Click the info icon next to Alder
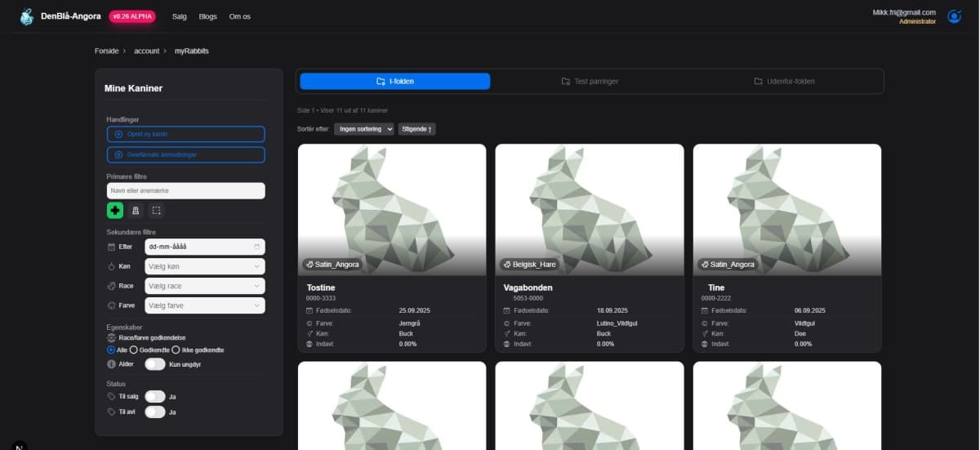This screenshot has width=980, height=450. click(112, 364)
